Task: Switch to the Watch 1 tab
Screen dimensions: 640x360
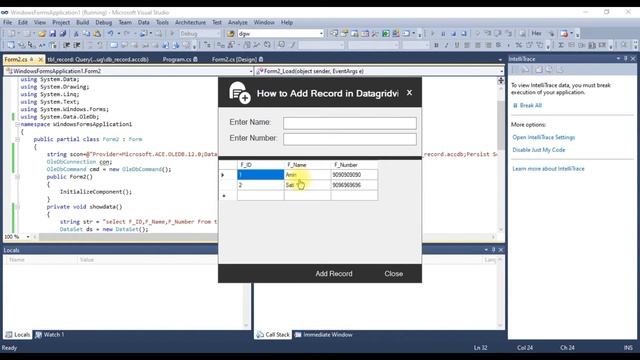Action: [x=49, y=335]
